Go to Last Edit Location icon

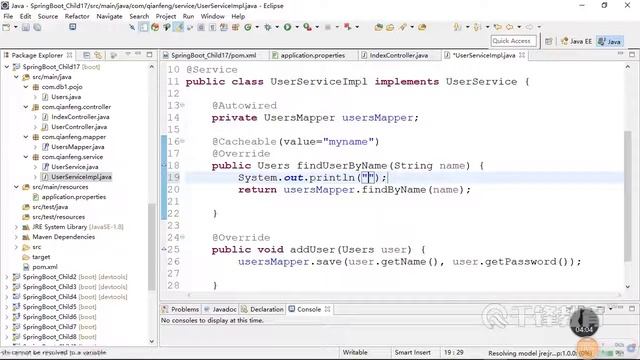tap(497, 27)
